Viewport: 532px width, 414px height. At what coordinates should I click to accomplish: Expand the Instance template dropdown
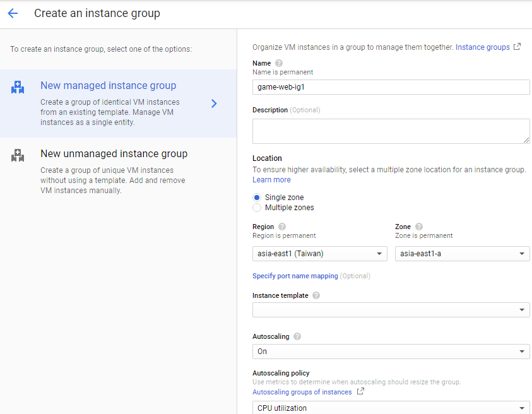[391, 310]
